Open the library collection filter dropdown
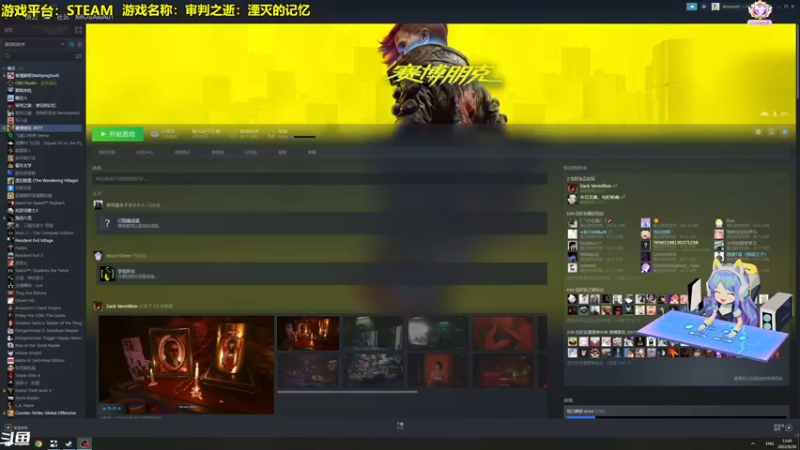800x450 pixels. tap(34, 44)
